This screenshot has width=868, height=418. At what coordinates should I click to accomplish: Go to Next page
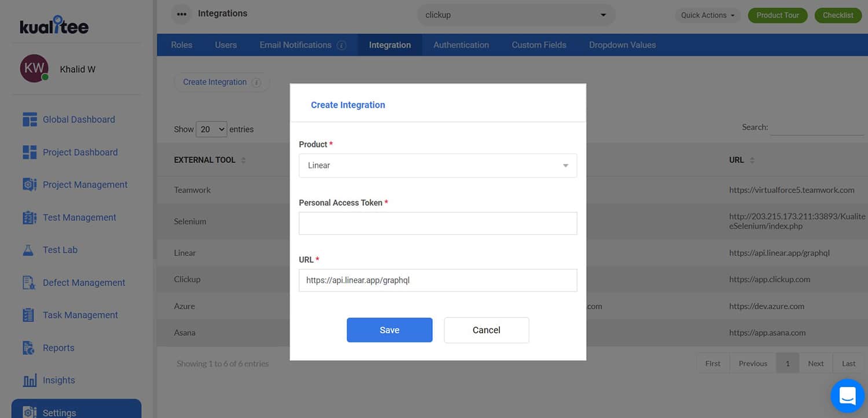coord(816,364)
